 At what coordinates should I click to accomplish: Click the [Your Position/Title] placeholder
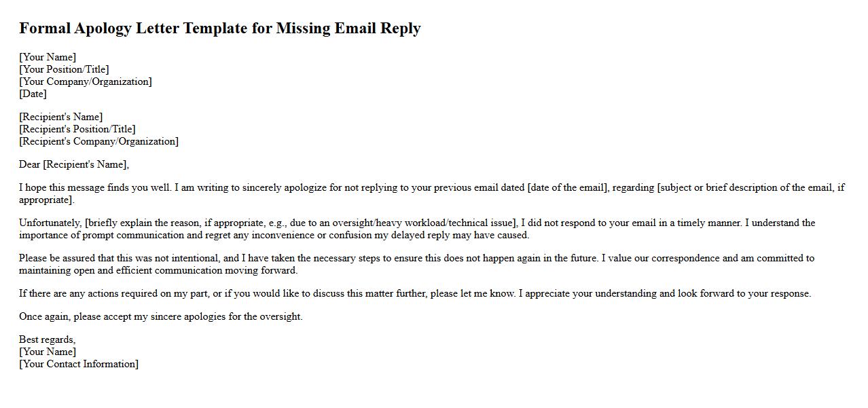(x=64, y=69)
